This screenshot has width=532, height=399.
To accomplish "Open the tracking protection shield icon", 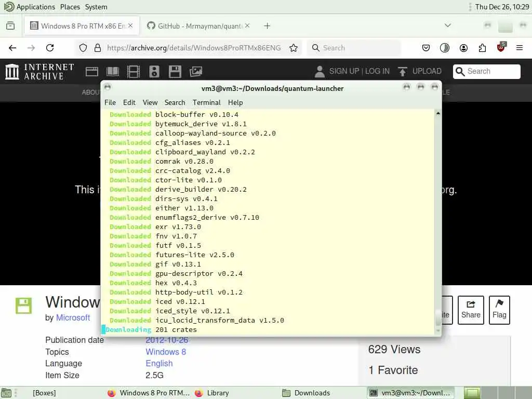I will click(x=83, y=48).
